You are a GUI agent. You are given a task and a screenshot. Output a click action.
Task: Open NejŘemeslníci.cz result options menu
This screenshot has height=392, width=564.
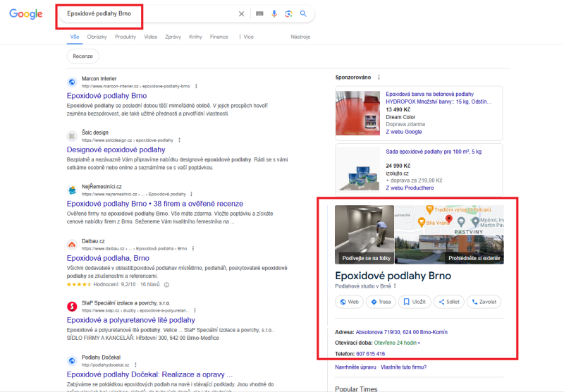pyautogui.click(x=191, y=194)
